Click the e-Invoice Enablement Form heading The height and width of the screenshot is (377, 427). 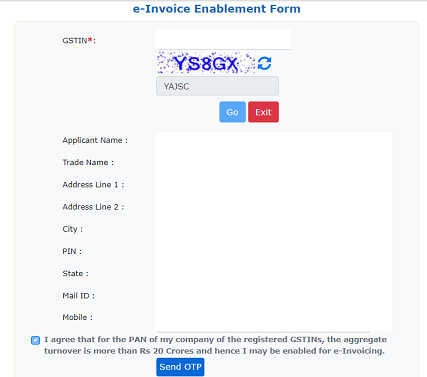click(x=217, y=9)
